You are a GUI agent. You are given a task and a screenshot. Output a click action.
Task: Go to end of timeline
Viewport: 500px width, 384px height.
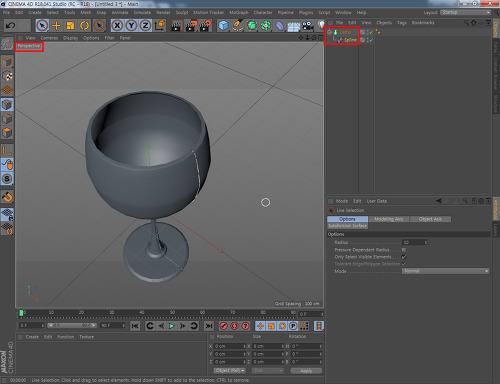[x=209, y=326]
